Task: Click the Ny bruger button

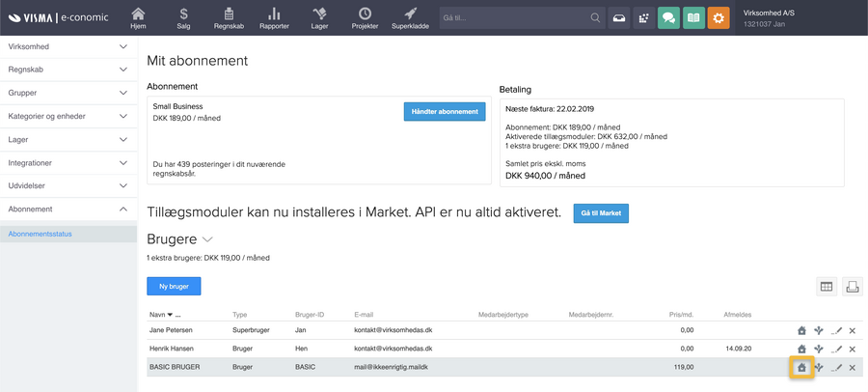Action: click(x=174, y=286)
